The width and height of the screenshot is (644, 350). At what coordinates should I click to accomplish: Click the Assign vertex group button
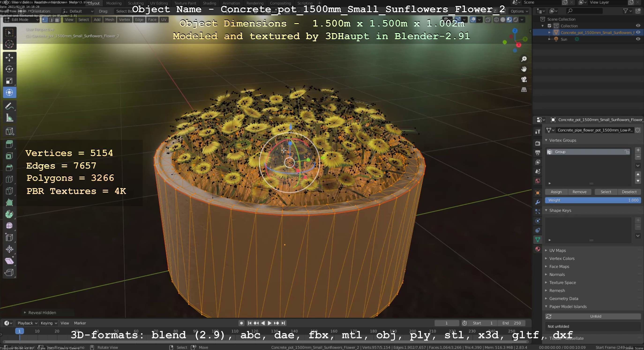click(x=556, y=192)
